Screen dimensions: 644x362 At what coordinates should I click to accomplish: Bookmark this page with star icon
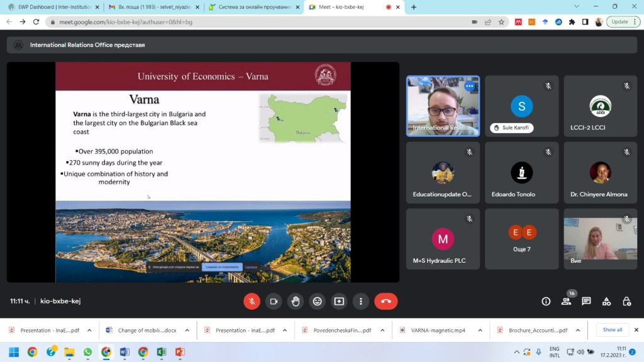(x=501, y=22)
